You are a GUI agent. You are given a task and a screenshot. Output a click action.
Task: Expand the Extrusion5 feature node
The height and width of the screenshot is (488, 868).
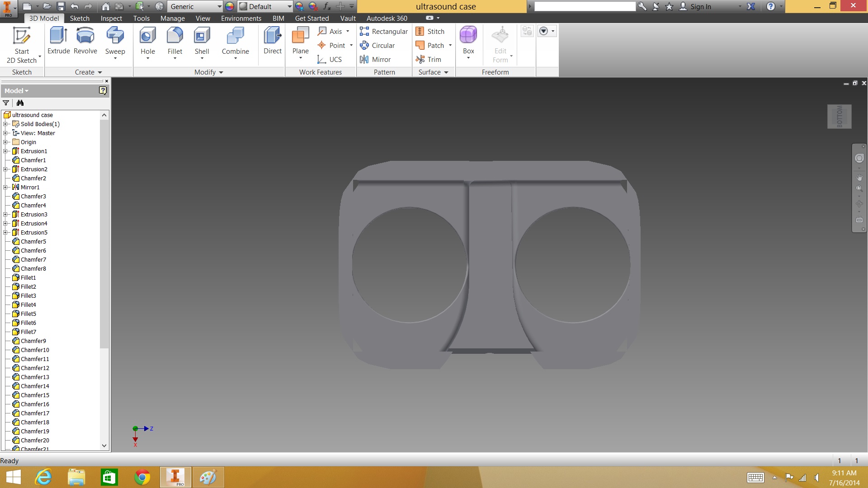[5, 232]
